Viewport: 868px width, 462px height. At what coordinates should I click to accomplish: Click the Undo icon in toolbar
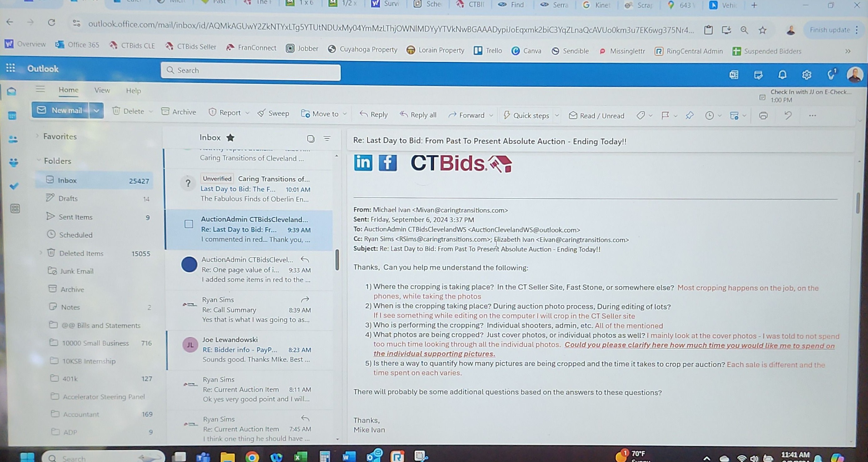(x=787, y=115)
